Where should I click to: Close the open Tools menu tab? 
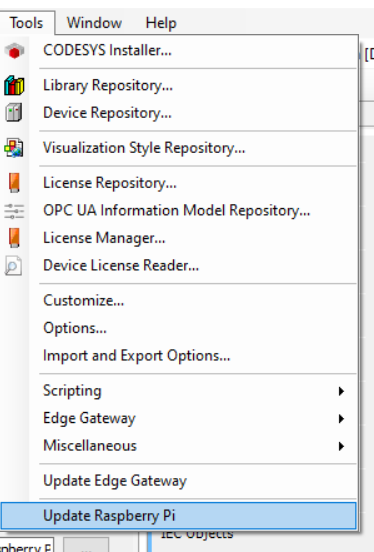click(x=27, y=23)
